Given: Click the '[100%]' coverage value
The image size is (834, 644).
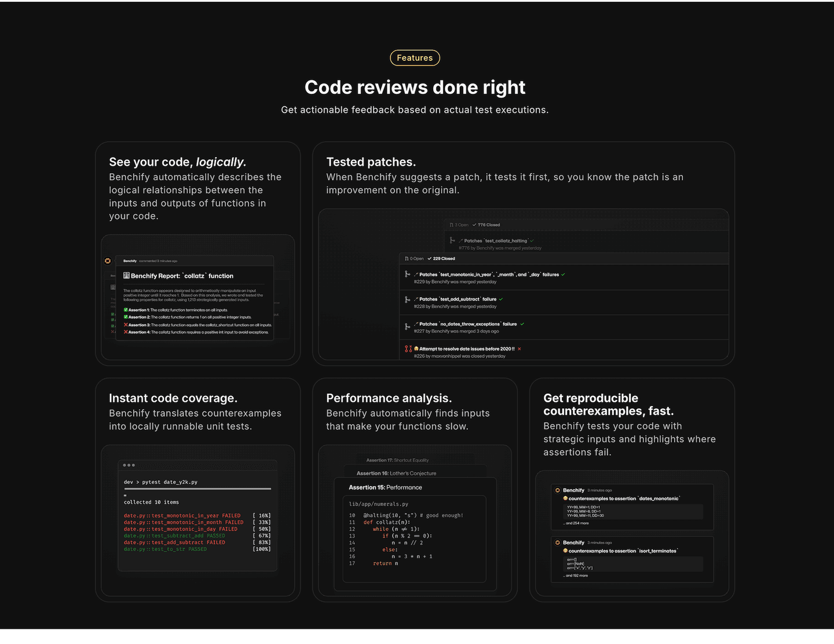Looking at the screenshot, I should 262,549.
